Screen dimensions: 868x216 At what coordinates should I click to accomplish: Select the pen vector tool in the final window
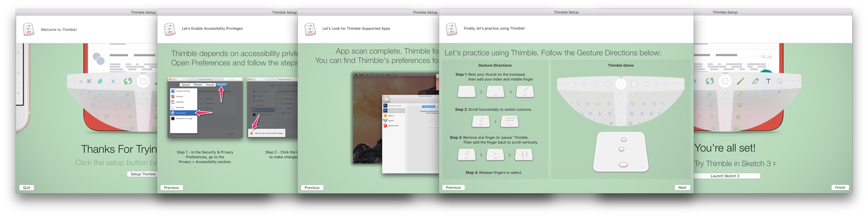756,81
